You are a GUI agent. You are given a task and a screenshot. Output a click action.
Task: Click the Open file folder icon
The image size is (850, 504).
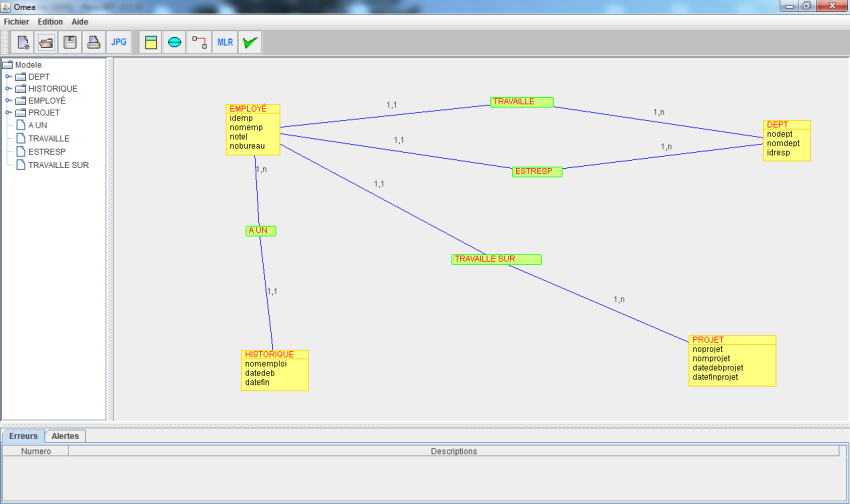pyautogui.click(x=46, y=42)
